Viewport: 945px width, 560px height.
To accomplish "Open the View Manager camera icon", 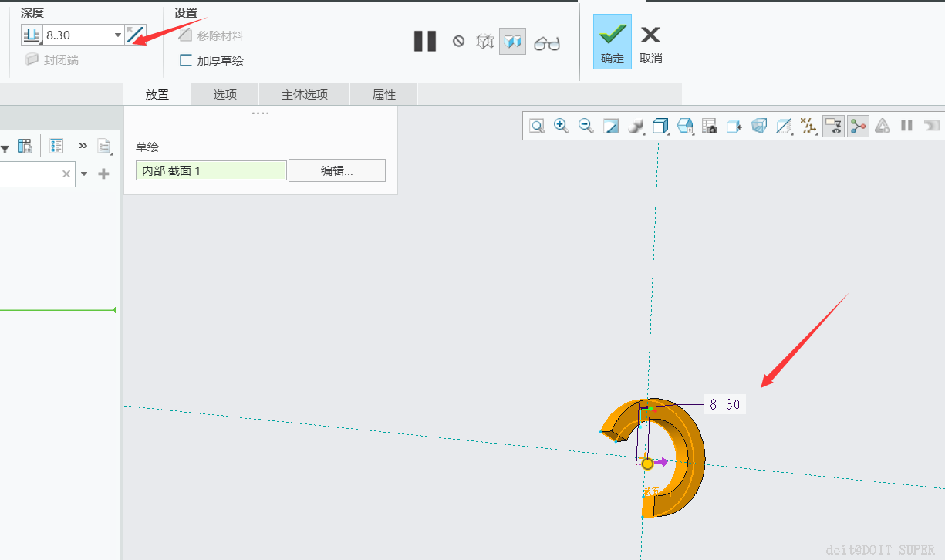I will tap(710, 126).
